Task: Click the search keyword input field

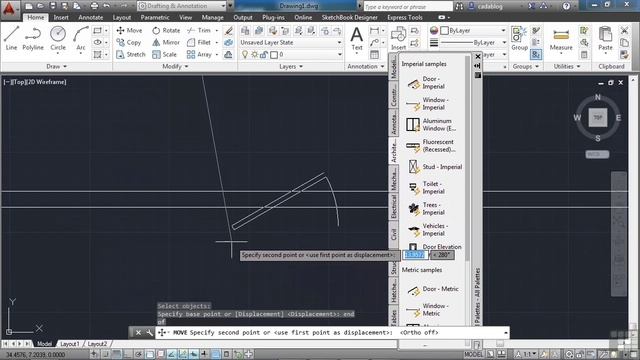Action: point(408,7)
